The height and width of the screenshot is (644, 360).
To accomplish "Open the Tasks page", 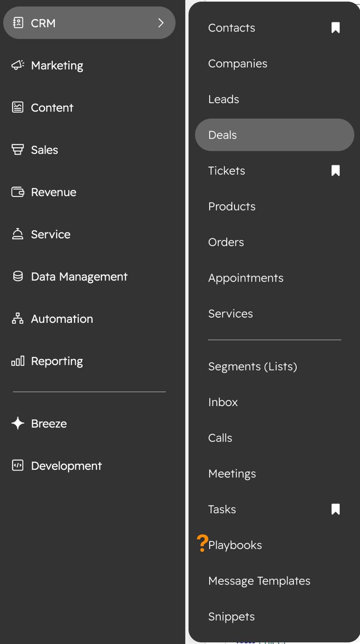I will [x=222, y=509].
